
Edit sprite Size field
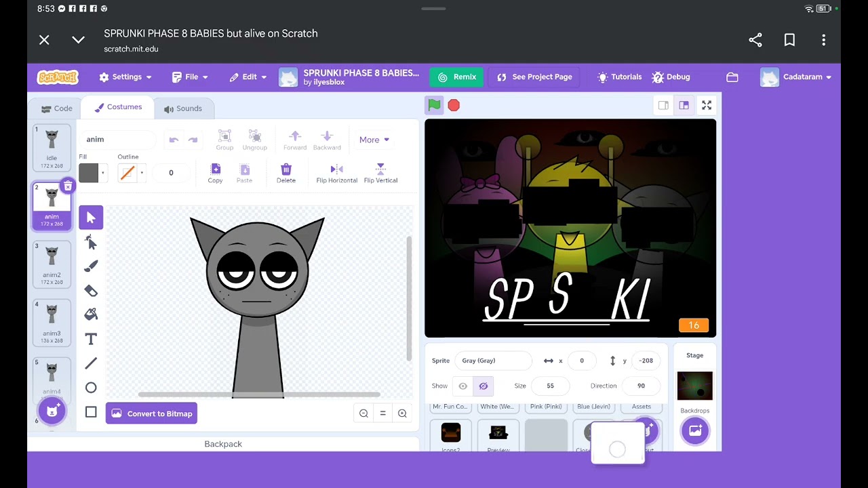551,386
